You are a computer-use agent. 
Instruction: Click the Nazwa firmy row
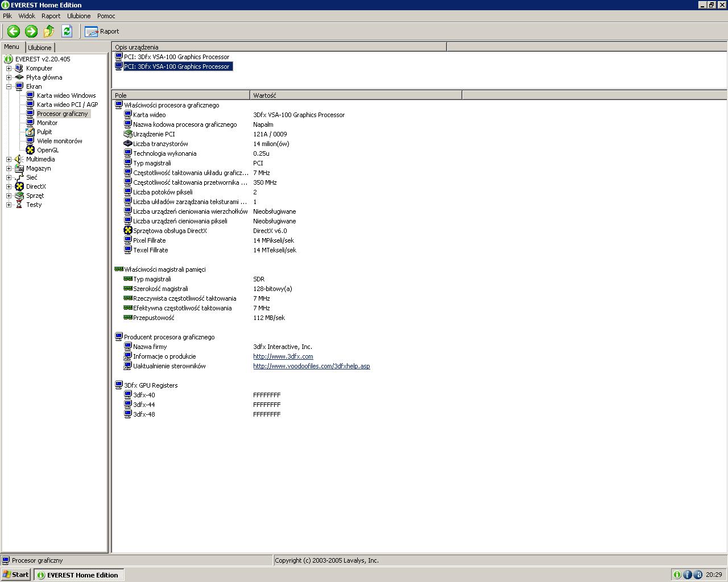419,347
